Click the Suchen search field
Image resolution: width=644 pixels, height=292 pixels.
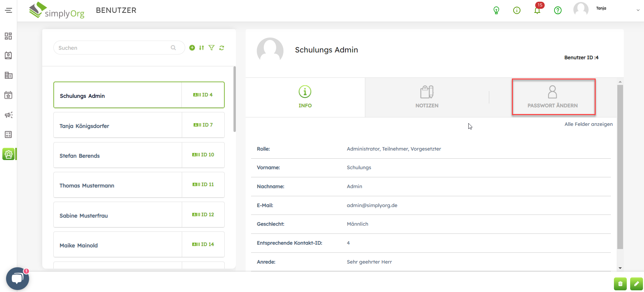click(x=113, y=48)
